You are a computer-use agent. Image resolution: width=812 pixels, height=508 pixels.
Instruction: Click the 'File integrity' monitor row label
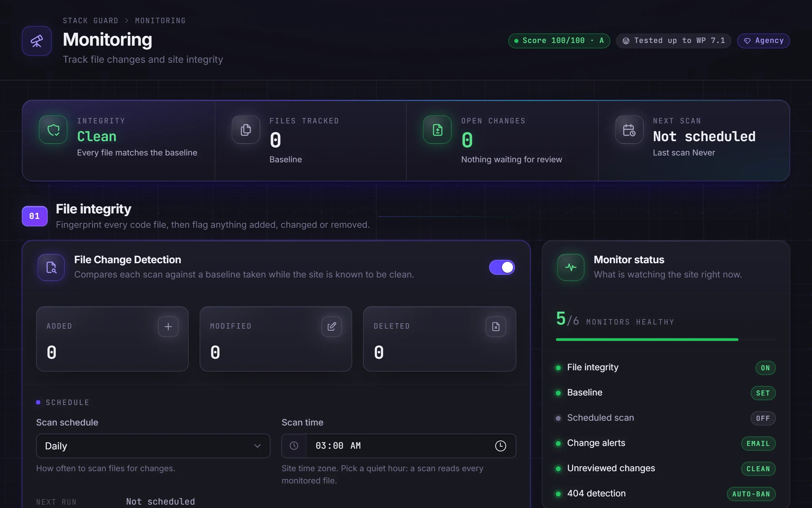click(593, 367)
